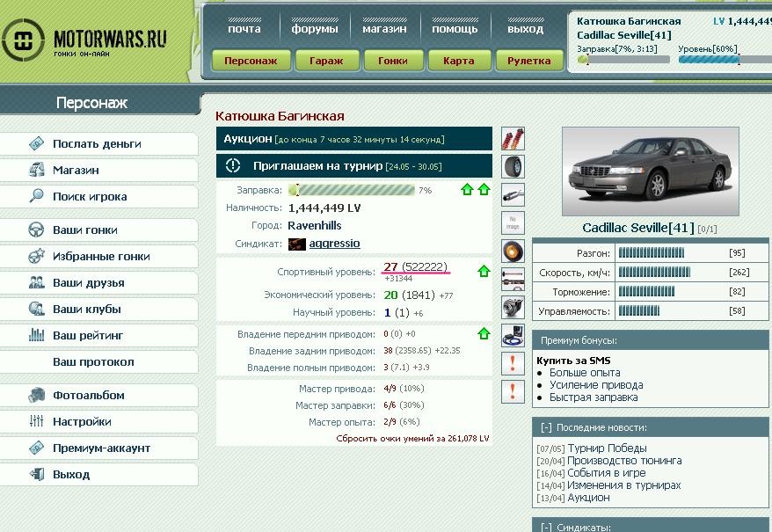
Task: Switch to the Рулетка tab
Action: click(x=528, y=61)
